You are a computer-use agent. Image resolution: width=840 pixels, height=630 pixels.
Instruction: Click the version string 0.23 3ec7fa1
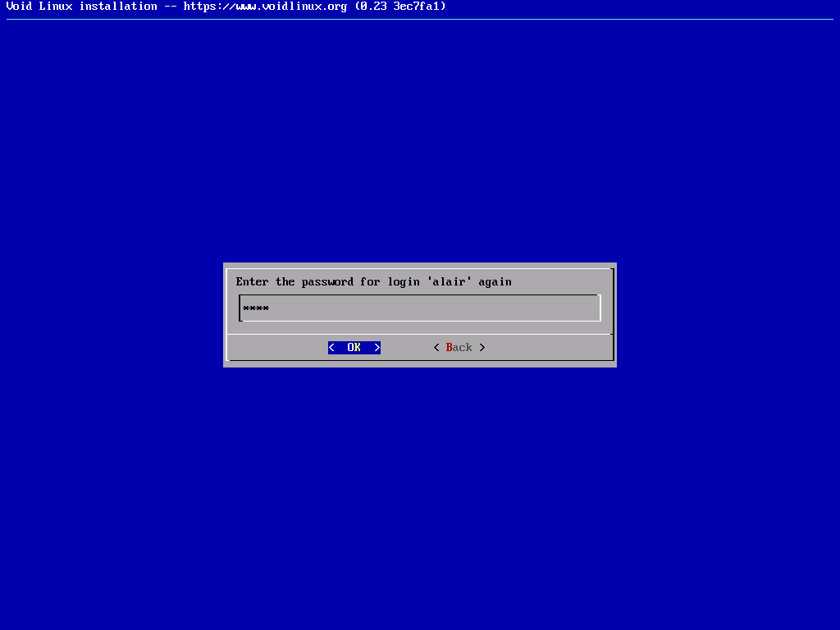tap(404, 7)
